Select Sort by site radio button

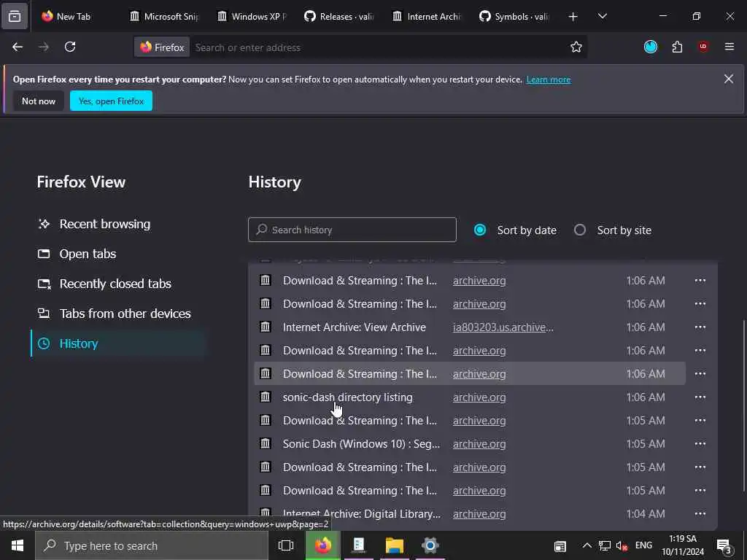pyautogui.click(x=580, y=230)
